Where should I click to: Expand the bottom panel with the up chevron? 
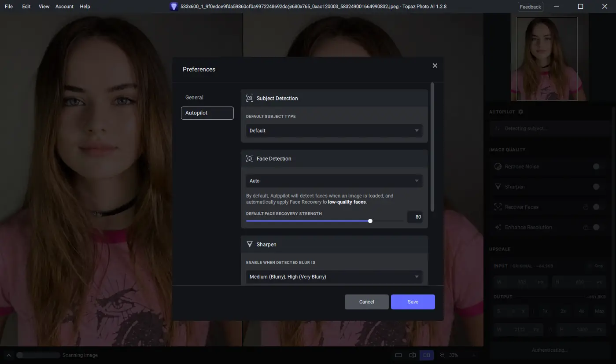pos(8,355)
